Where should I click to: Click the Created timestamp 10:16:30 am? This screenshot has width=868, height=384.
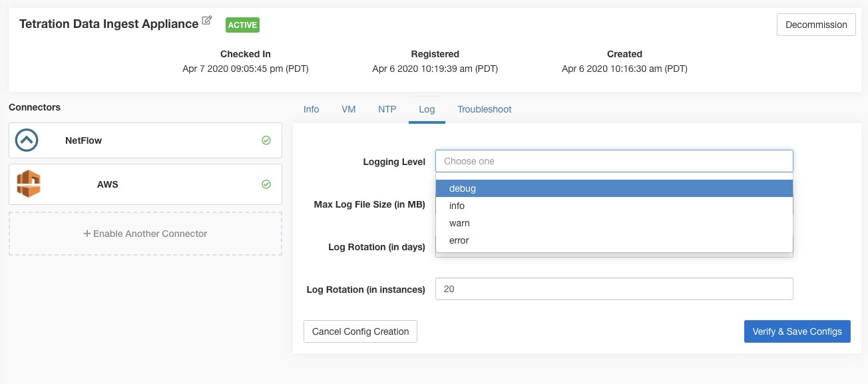(x=624, y=69)
